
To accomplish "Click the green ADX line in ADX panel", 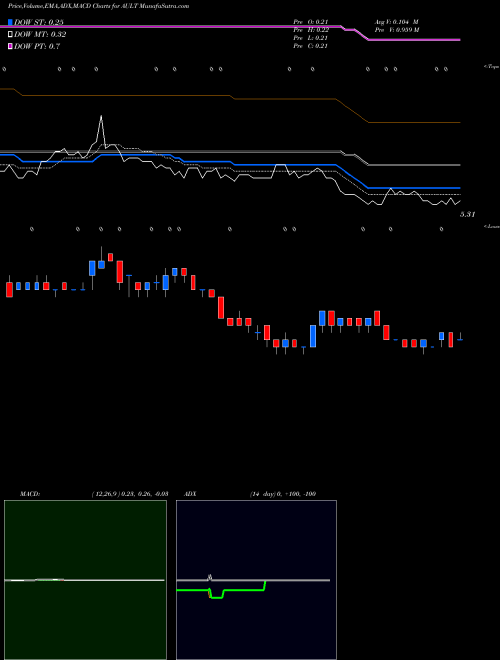I will click(x=242, y=590).
